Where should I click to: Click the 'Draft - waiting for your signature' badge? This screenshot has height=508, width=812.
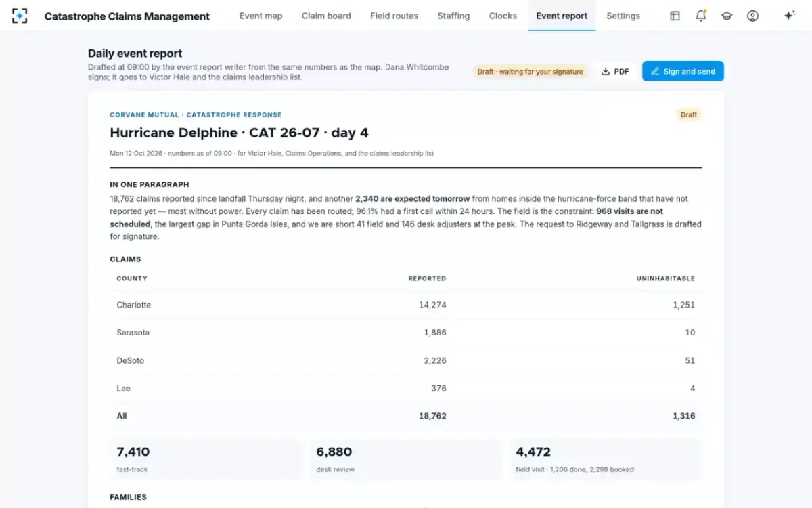coord(530,72)
